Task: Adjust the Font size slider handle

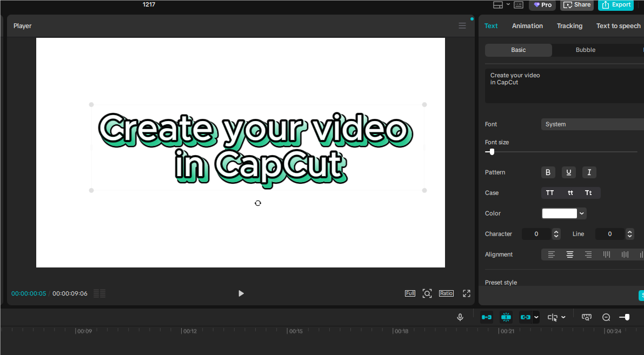Action: (490, 152)
